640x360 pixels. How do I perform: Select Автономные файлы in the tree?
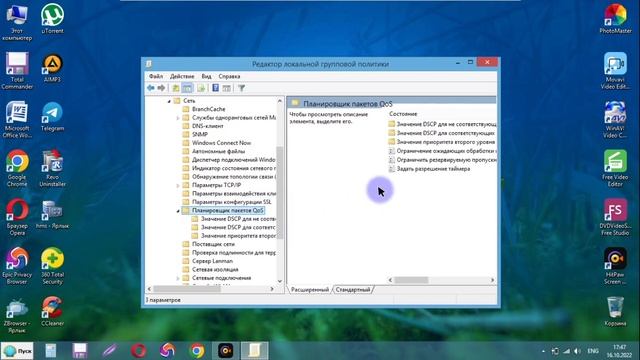click(218, 151)
